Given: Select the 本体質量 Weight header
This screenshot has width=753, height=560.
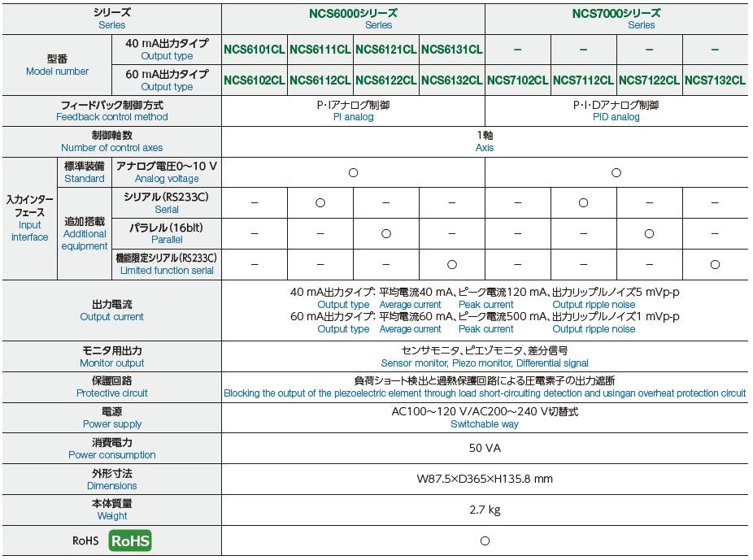Looking at the screenshot, I should [112, 510].
